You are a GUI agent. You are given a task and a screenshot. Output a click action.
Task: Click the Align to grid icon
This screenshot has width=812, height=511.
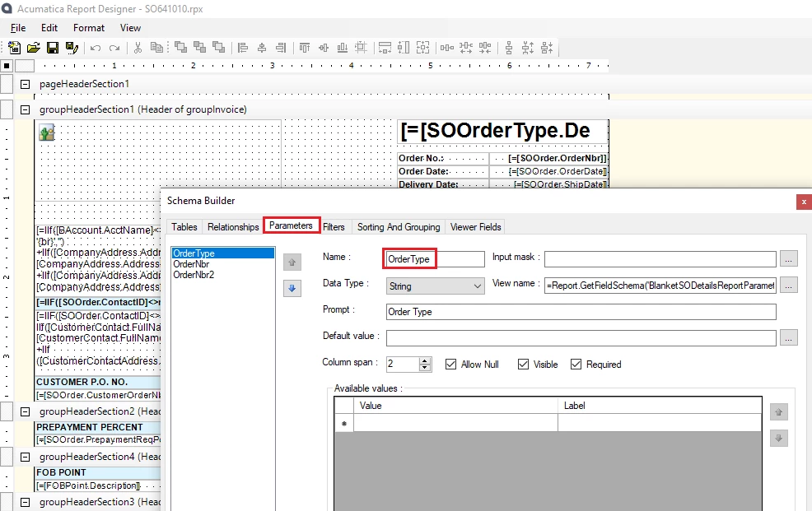(x=361, y=48)
